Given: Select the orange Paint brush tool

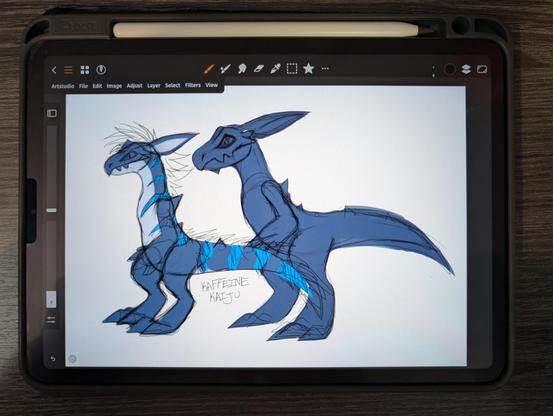Looking at the screenshot, I should pyautogui.click(x=209, y=69).
